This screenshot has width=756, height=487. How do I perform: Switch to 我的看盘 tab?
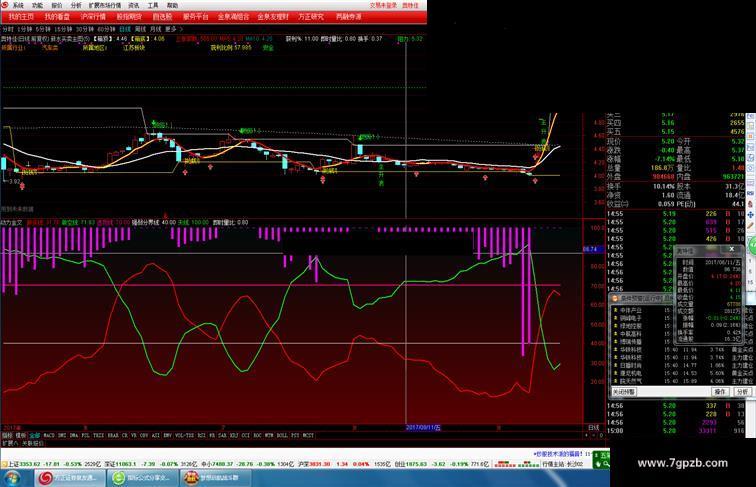point(57,16)
